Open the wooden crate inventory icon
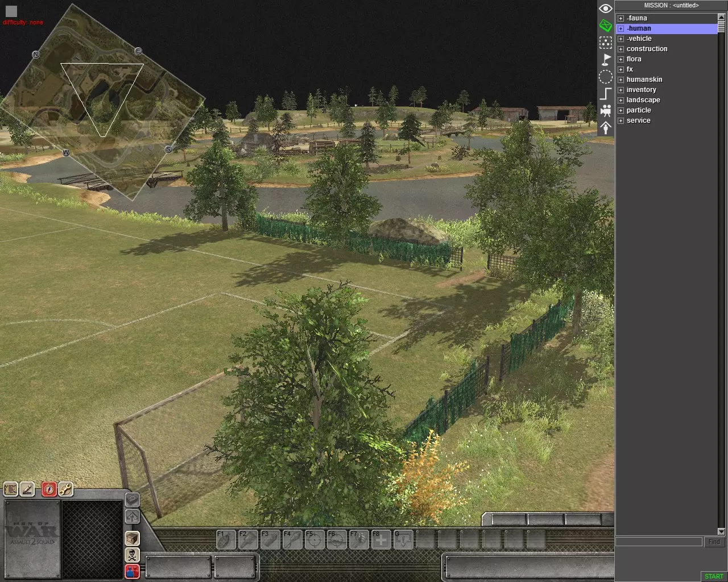The height and width of the screenshot is (582, 728). point(132,538)
